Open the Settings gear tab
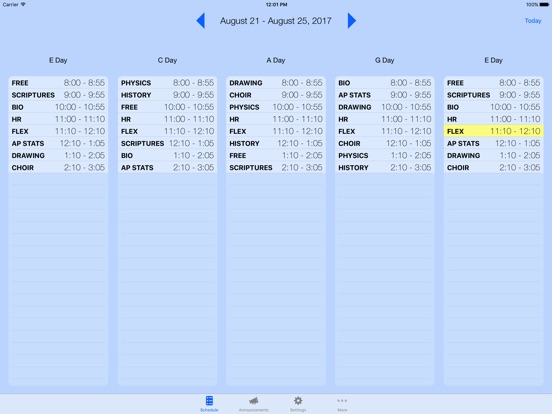Viewport: 552px width, 414px height. click(298, 404)
